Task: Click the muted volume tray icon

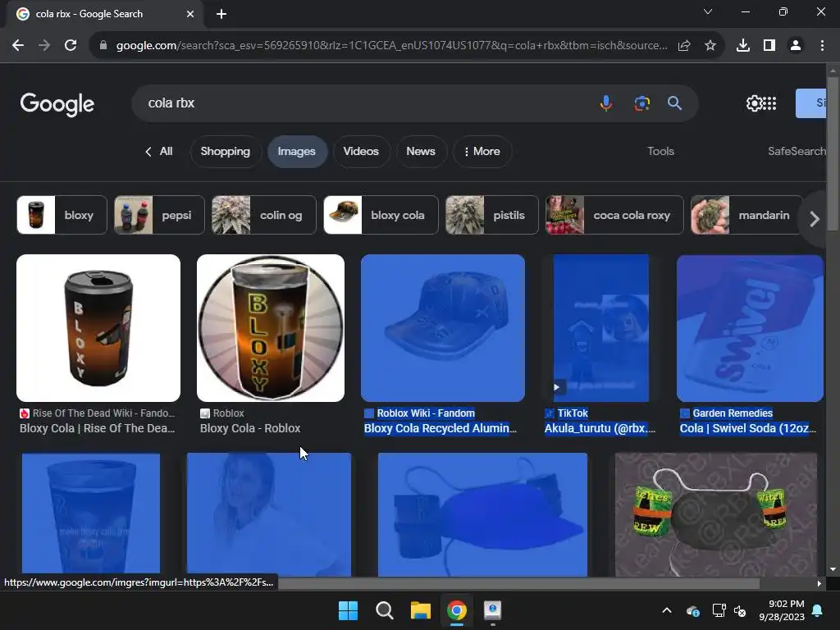Action: tap(740, 610)
